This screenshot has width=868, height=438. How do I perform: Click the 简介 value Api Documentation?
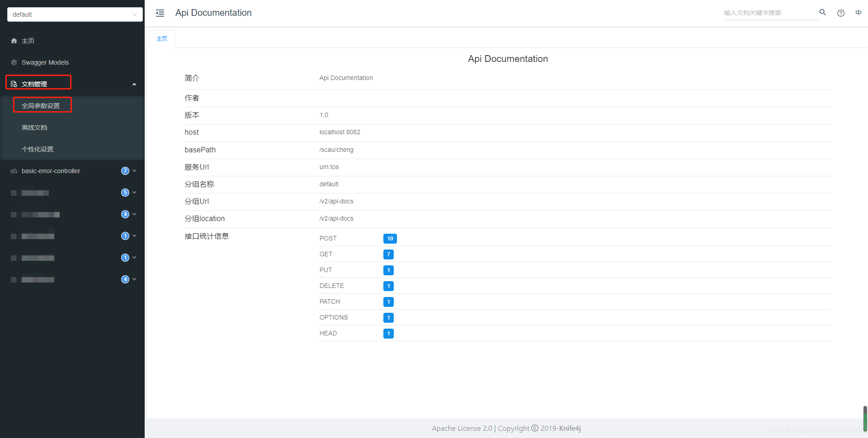346,78
